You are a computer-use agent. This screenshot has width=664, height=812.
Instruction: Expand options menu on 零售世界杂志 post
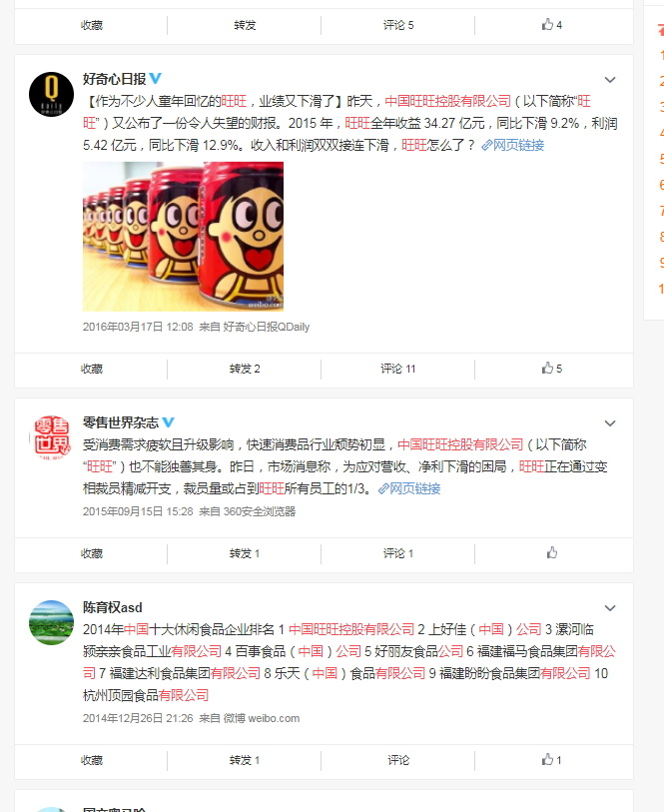click(610, 423)
